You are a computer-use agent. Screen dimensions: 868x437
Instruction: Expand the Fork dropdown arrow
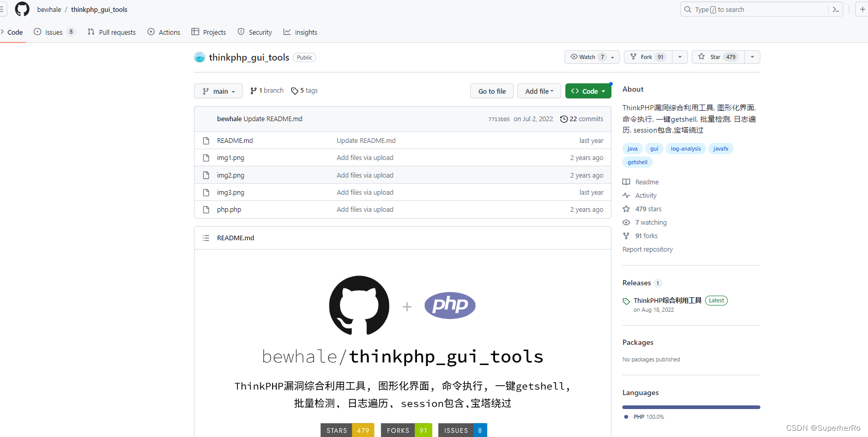[680, 57]
